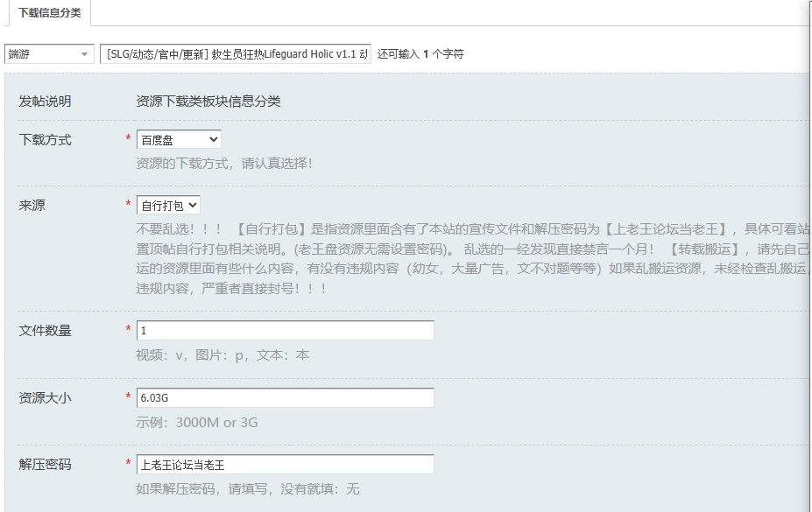Viewport: 812px width, 512px height.
Task: Open the 来源 自行打包 dropdown
Action: point(168,206)
